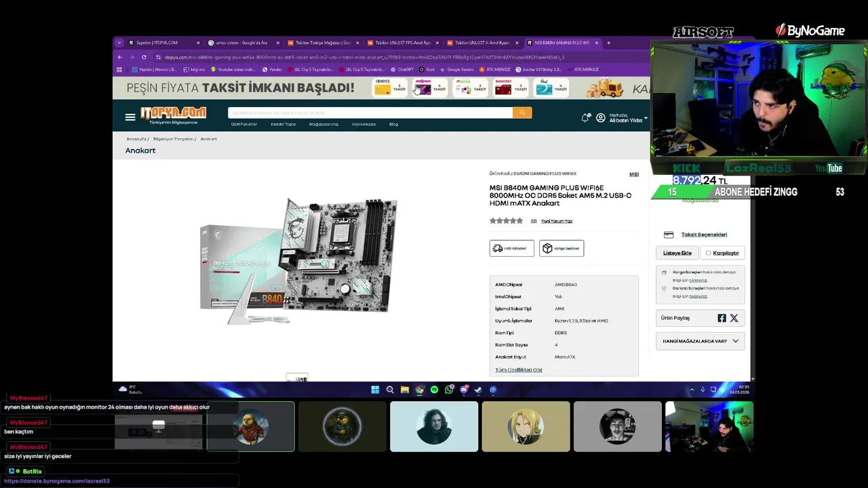
Task: Go to Anasayfa breadcrumb
Action: (x=136, y=139)
